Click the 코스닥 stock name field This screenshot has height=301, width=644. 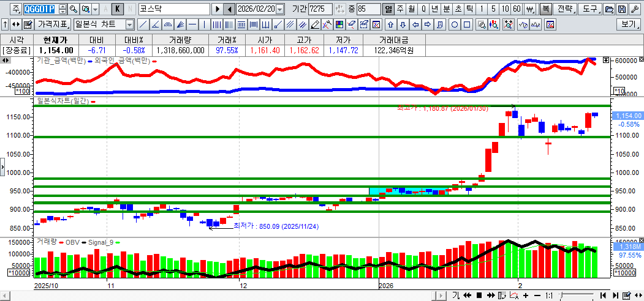coord(173,9)
